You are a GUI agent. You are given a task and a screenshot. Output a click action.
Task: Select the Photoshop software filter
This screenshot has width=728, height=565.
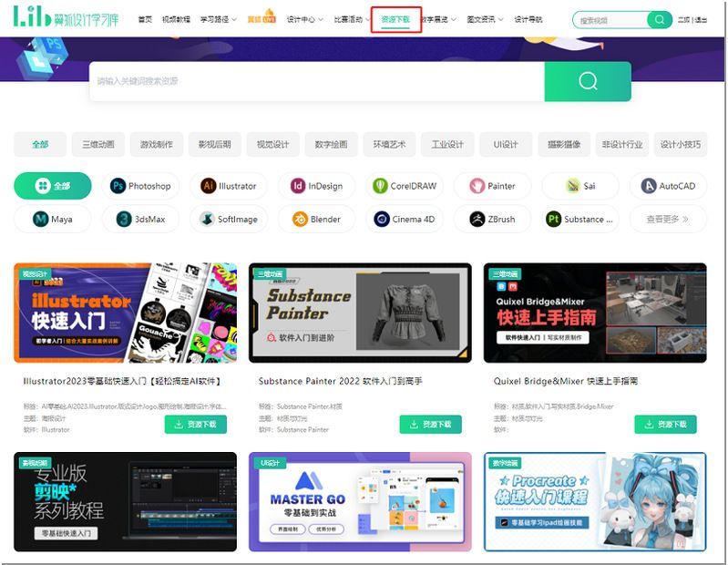point(140,186)
